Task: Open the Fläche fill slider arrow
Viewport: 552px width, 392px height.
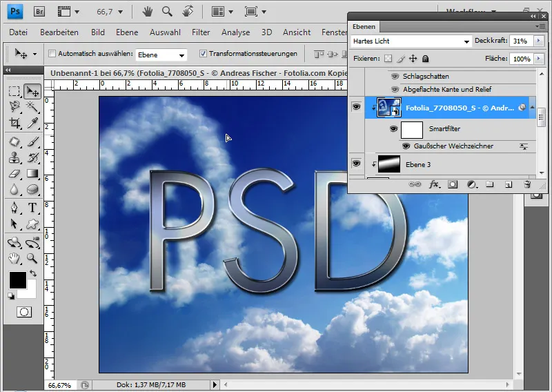Action: click(538, 59)
